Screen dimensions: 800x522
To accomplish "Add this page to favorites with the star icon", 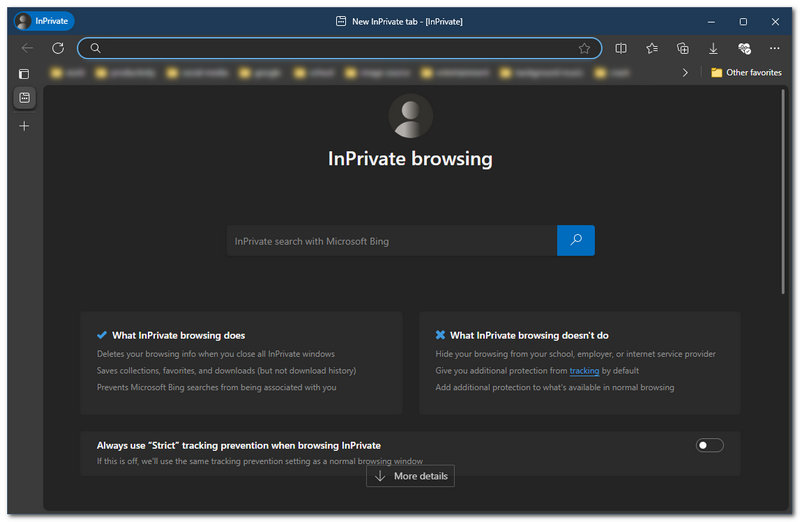I will pyautogui.click(x=584, y=48).
